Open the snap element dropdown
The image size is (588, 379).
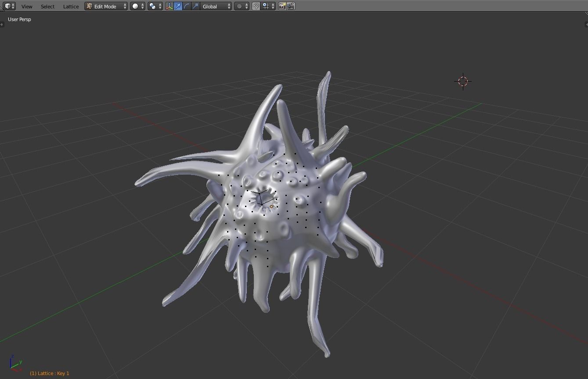268,6
